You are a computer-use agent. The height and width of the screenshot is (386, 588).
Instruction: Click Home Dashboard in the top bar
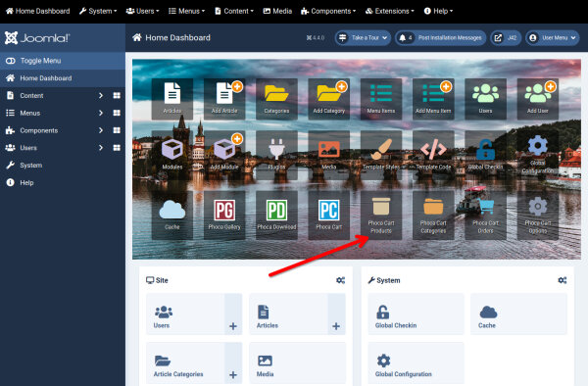(x=38, y=11)
